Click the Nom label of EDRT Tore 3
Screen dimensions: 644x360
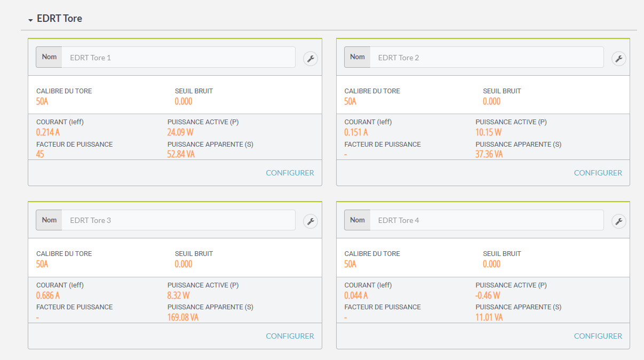pos(49,220)
